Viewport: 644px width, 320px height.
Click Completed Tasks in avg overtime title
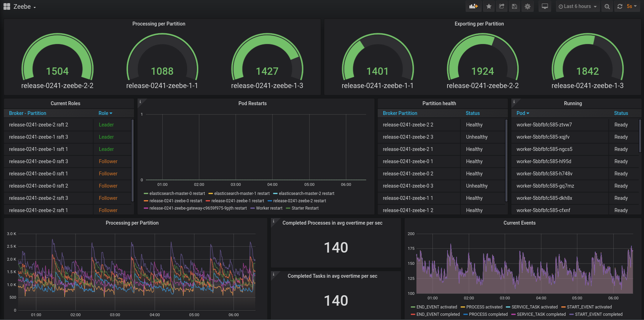[x=332, y=276]
